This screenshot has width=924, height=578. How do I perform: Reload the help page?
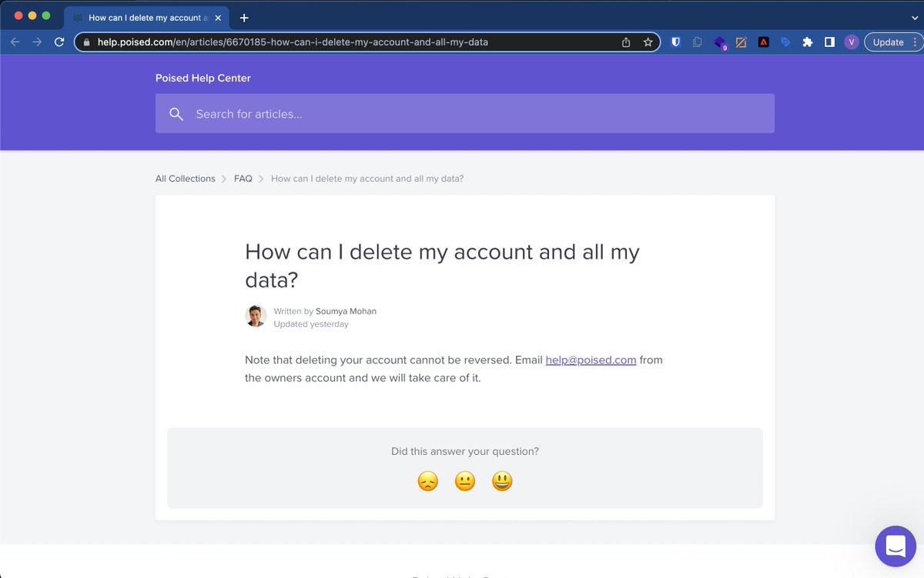pyautogui.click(x=59, y=42)
